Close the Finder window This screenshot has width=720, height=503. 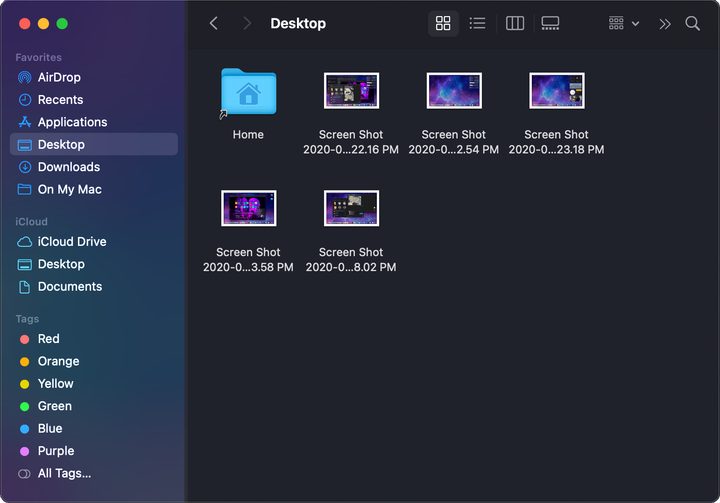[x=25, y=23]
